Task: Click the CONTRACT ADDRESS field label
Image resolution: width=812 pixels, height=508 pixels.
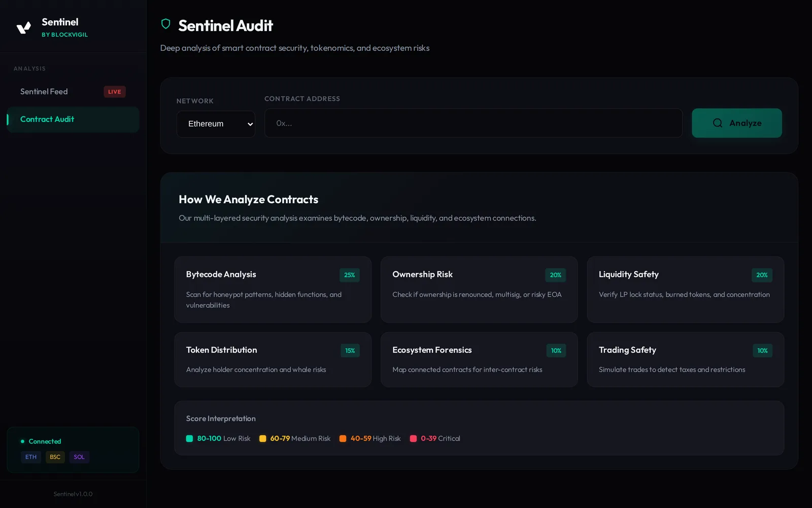Action: [x=302, y=99]
